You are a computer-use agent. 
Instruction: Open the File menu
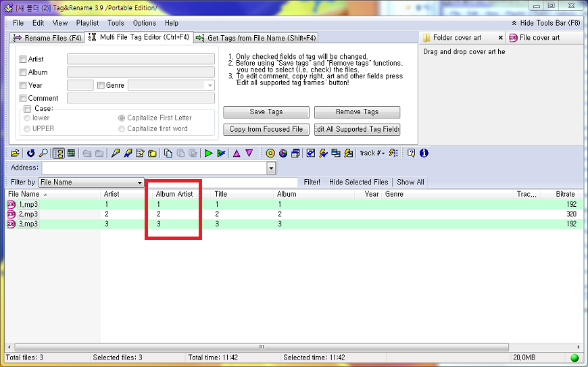(x=18, y=23)
